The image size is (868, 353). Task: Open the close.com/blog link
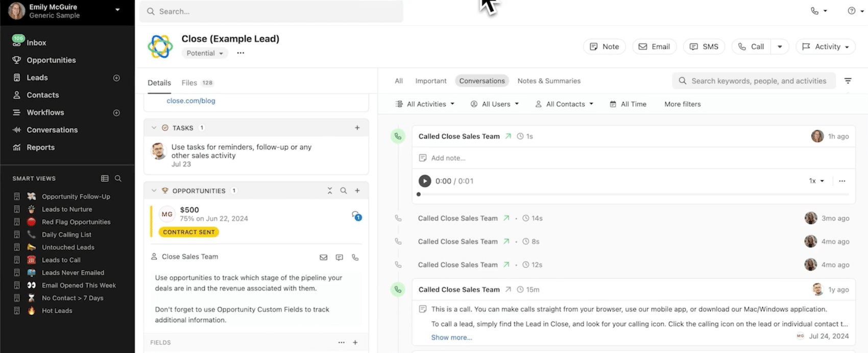coord(191,101)
